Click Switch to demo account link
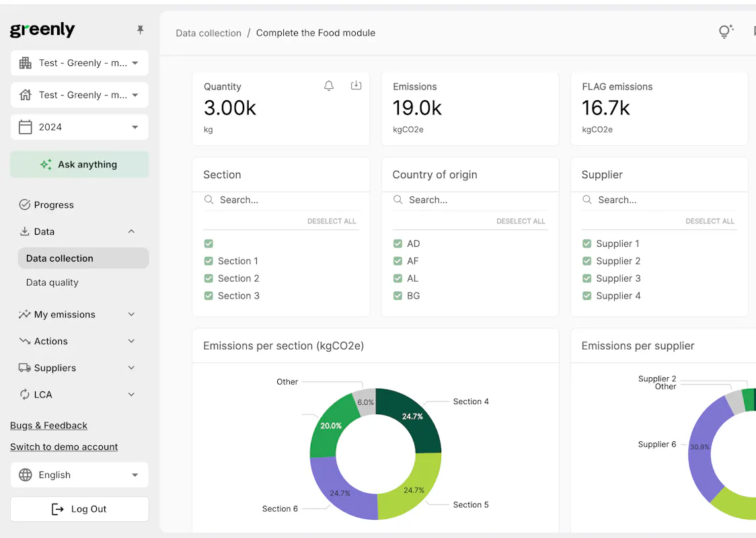 (64, 447)
